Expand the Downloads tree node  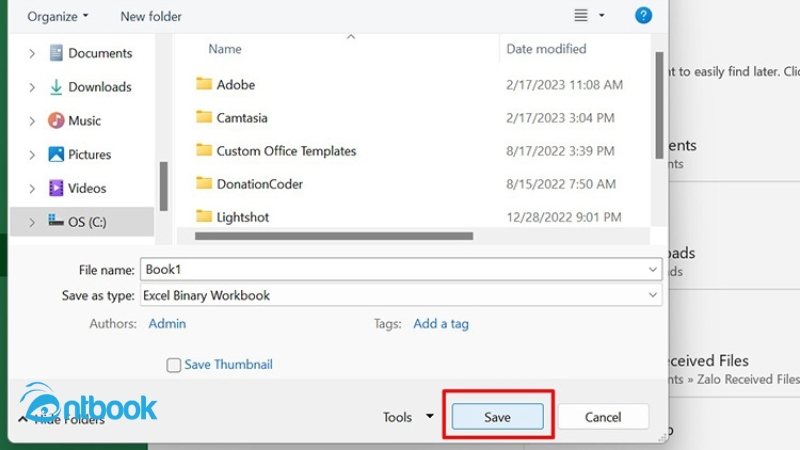point(32,87)
